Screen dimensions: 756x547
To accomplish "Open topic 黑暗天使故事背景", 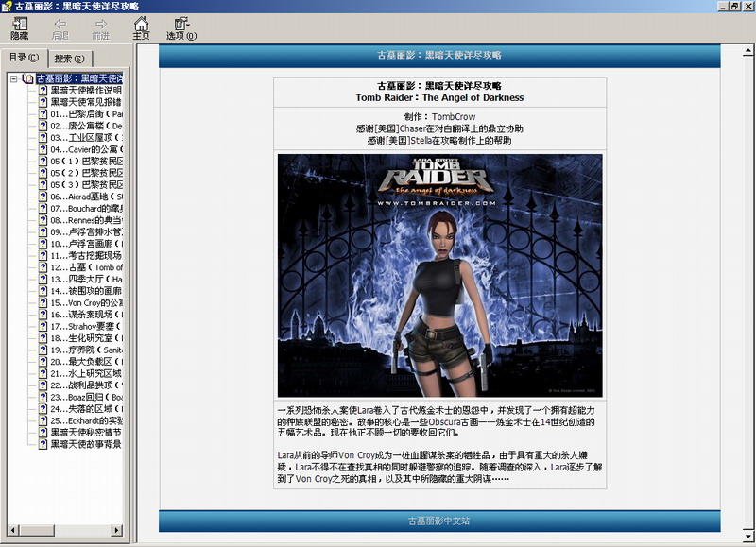I will (86, 444).
